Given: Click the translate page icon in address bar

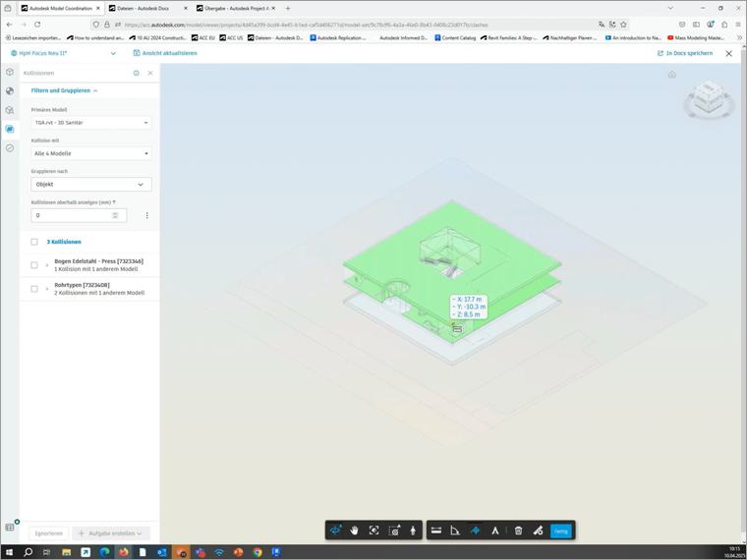Looking at the screenshot, I should tap(602, 25).
